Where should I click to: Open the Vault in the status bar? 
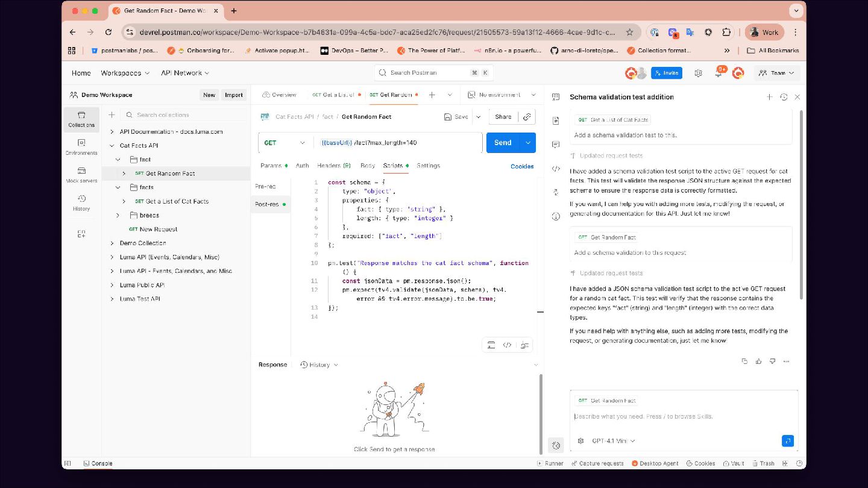pyautogui.click(x=732, y=463)
